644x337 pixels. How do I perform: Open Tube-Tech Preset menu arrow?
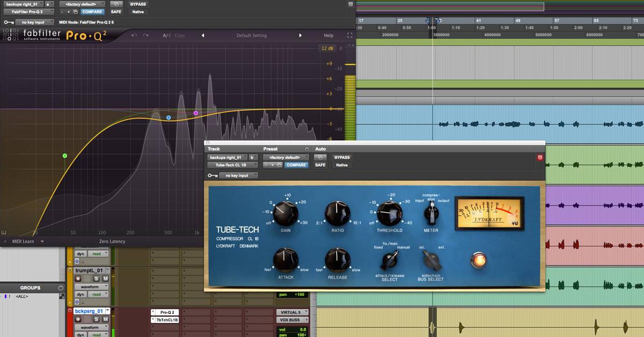307,149
